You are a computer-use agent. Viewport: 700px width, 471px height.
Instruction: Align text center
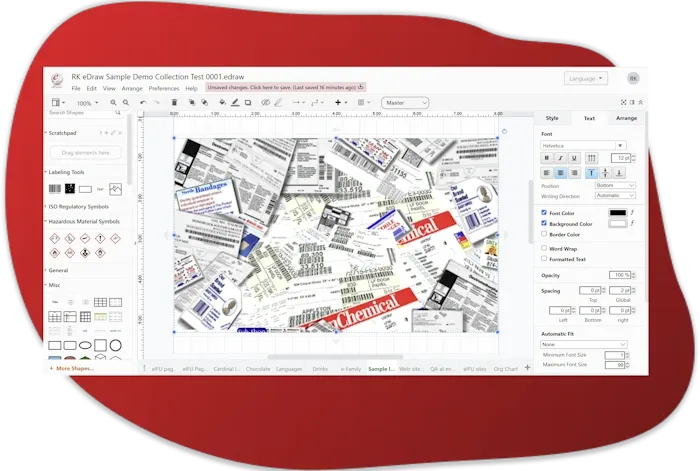tap(561, 173)
